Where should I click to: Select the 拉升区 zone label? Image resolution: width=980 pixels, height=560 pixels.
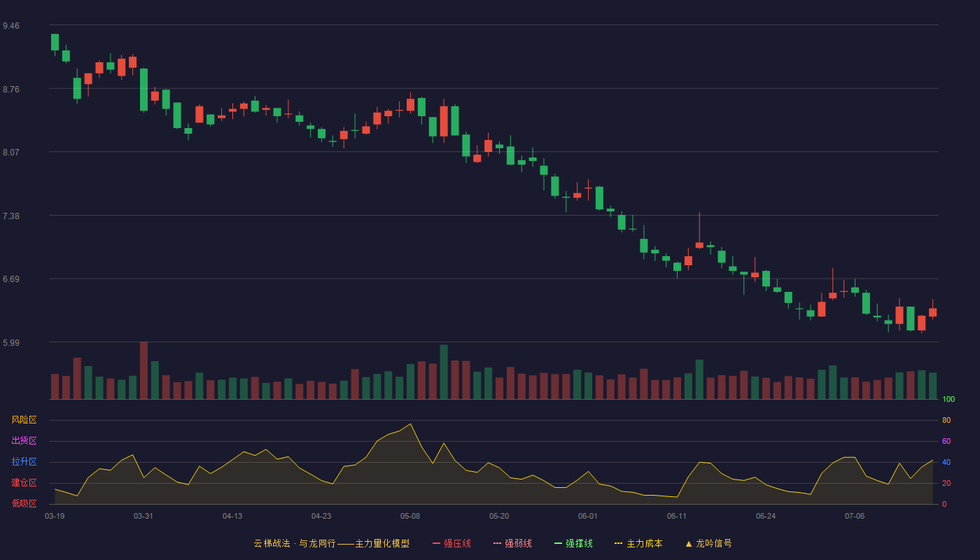(24, 462)
